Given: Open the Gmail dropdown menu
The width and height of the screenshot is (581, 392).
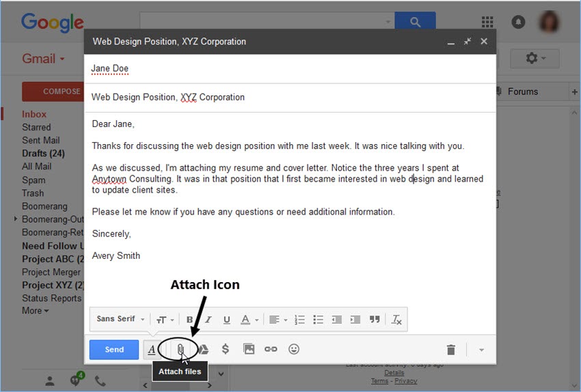Looking at the screenshot, I should tap(43, 59).
